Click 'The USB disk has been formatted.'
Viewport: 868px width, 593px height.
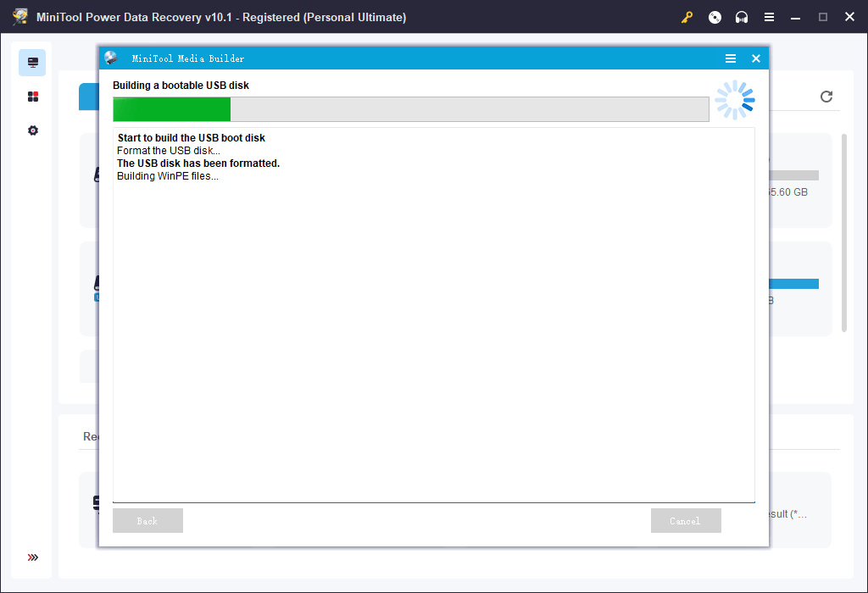(x=198, y=163)
